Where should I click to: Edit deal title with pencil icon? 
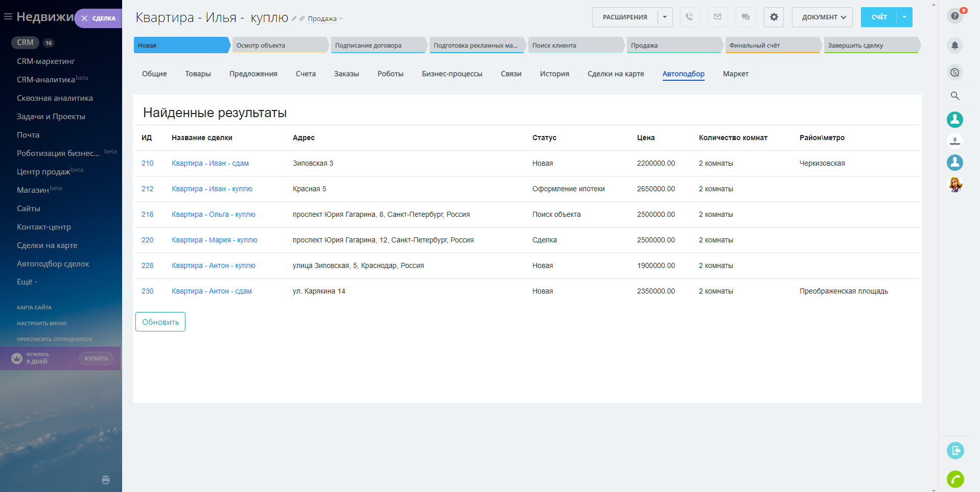click(294, 18)
